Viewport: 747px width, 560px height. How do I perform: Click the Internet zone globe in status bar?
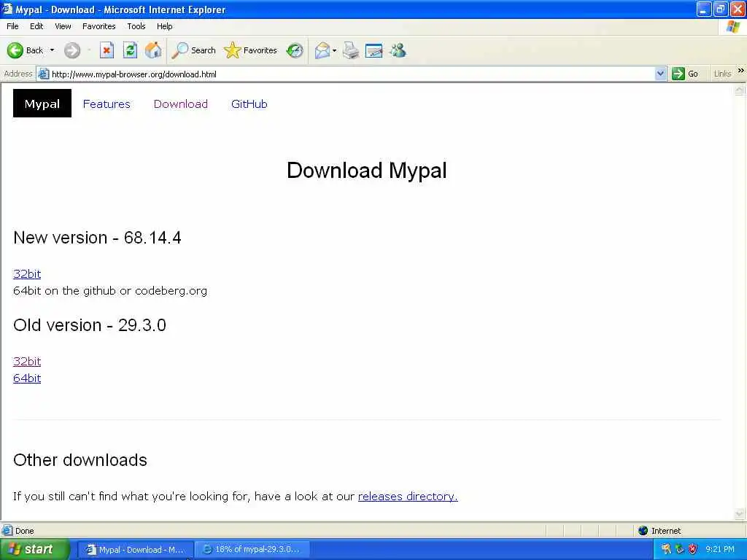(643, 531)
